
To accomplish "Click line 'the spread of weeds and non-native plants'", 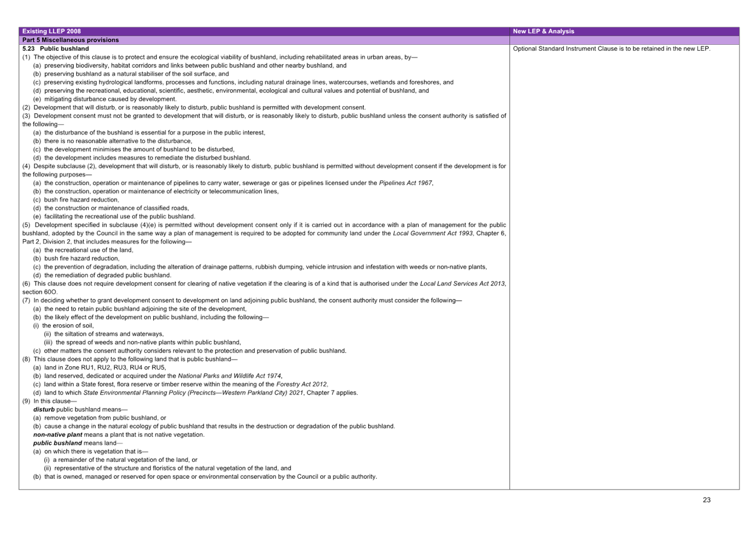I will click(x=142, y=343).
